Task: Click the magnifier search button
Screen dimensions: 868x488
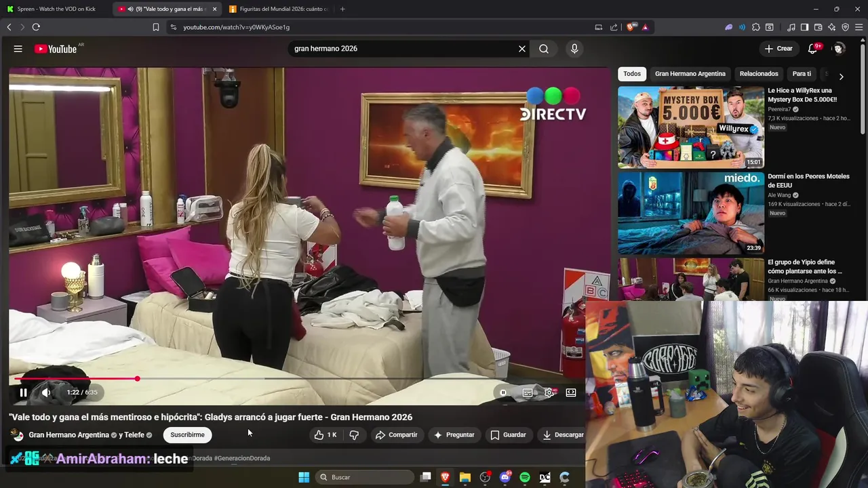Action: (x=544, y=49)
